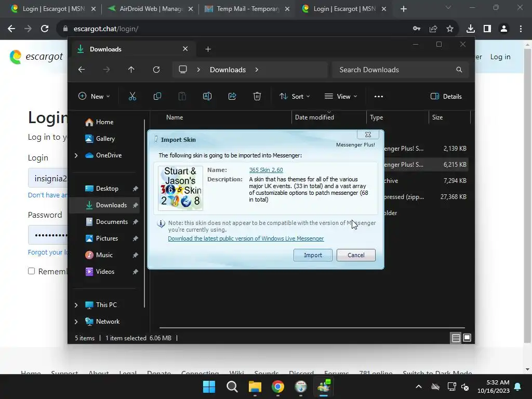Screen dimensions: 532x399
Task: Expand the This PC tree node
Action: (76, 305)
